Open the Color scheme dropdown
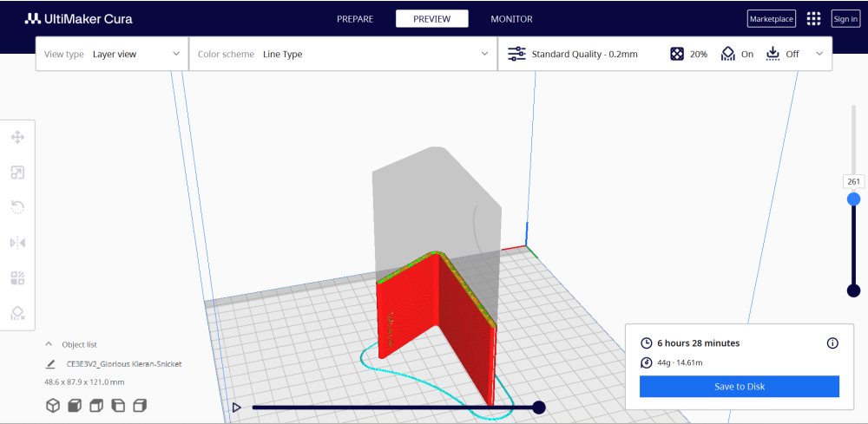The width and height of the screenshot is (868, 424). (343, 54)
